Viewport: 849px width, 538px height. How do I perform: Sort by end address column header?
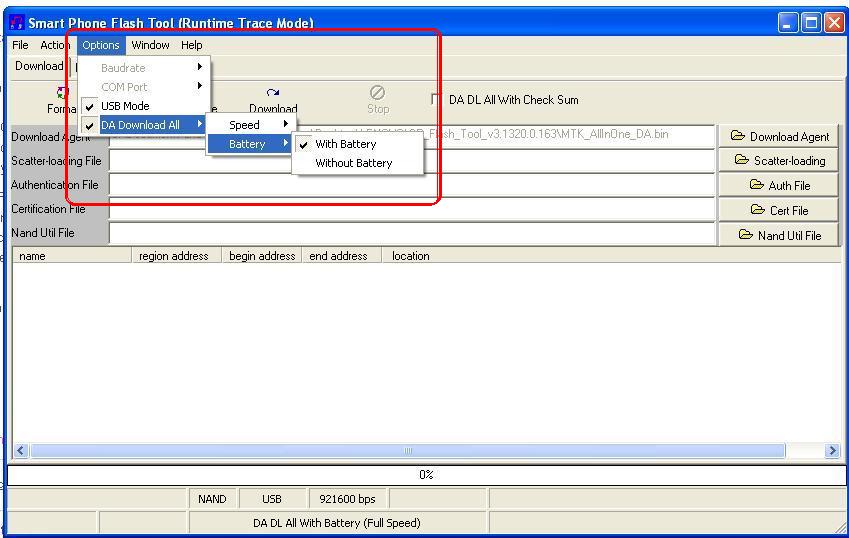[342, 256]
